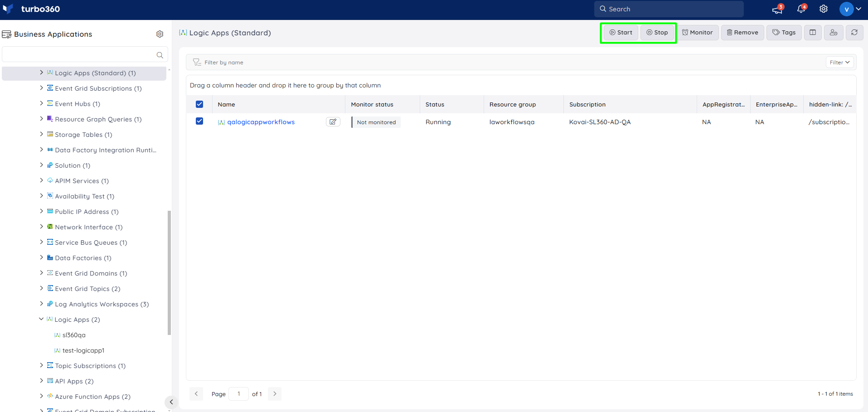
Task: Open Business Applications settings gear
Action: pyautogui.click(x=160, y=34)
